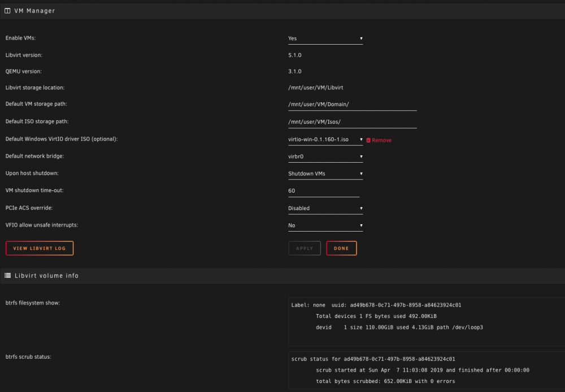This screenshot has height=392, width=565.
Task: Click the QEMU version value 3.1.0
Action: (x=295, y=71)
